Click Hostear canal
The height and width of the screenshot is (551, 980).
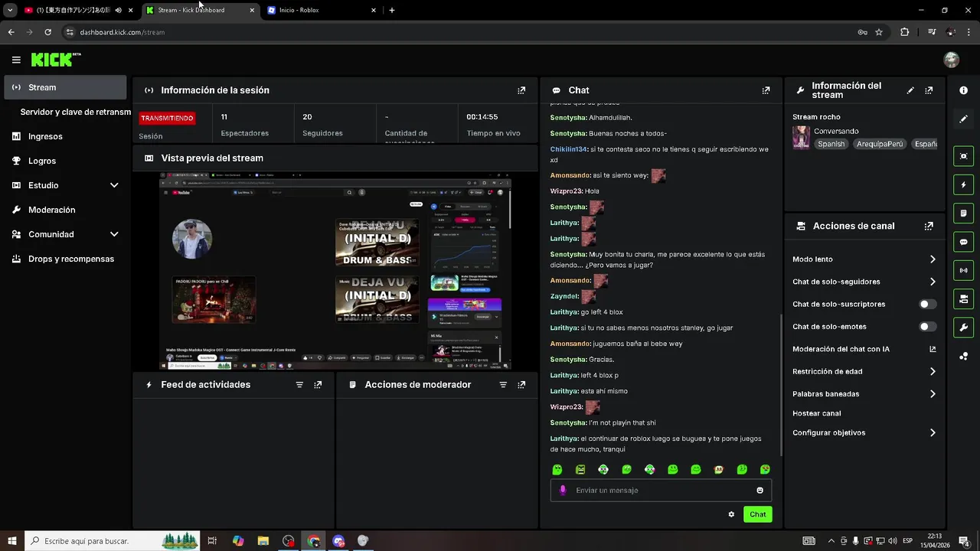816,413
